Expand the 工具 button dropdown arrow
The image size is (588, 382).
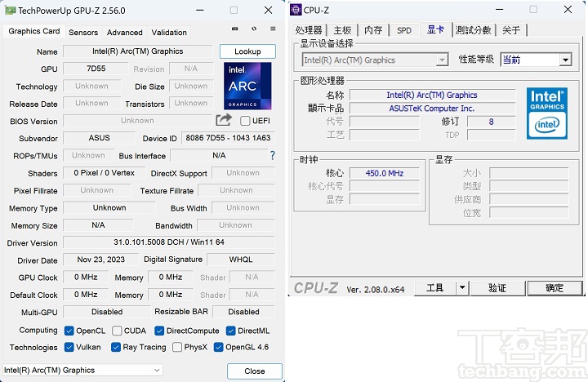[x=462, y=288]
